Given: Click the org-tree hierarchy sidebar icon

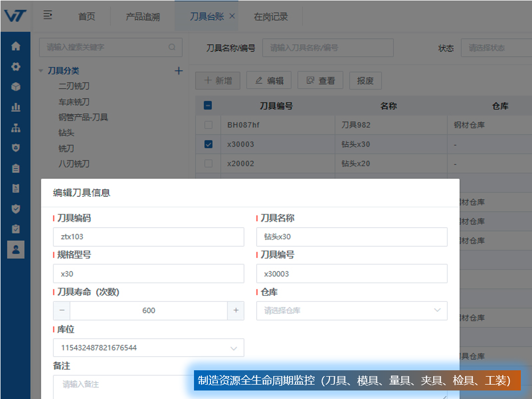Looking at the screenshot, I should (15, 128).
